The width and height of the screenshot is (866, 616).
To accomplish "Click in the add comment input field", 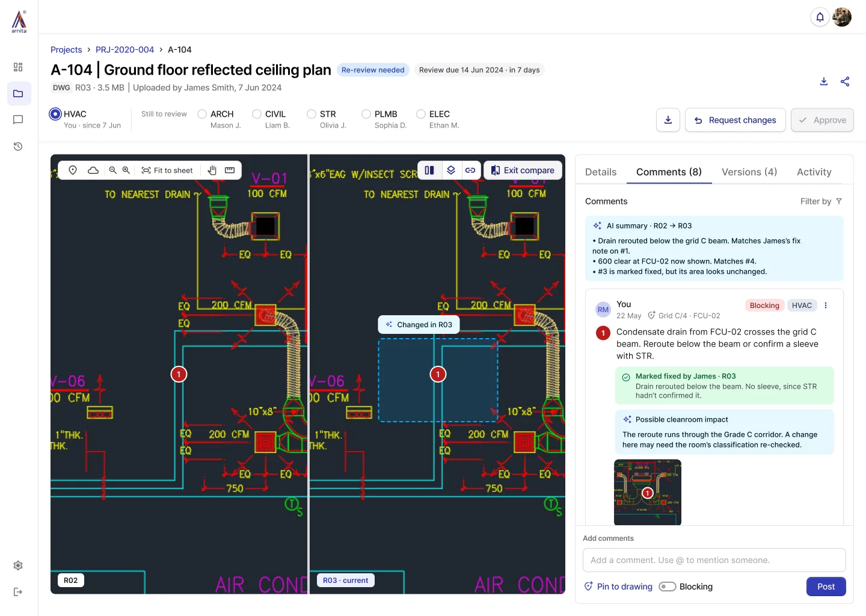I will [714, 560].
